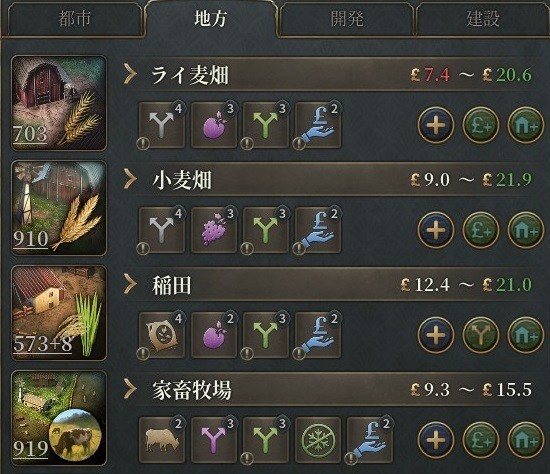Open the 小麦畑 building thumbnail showing 910
The image size is (550, 474).
pos(59,208)
